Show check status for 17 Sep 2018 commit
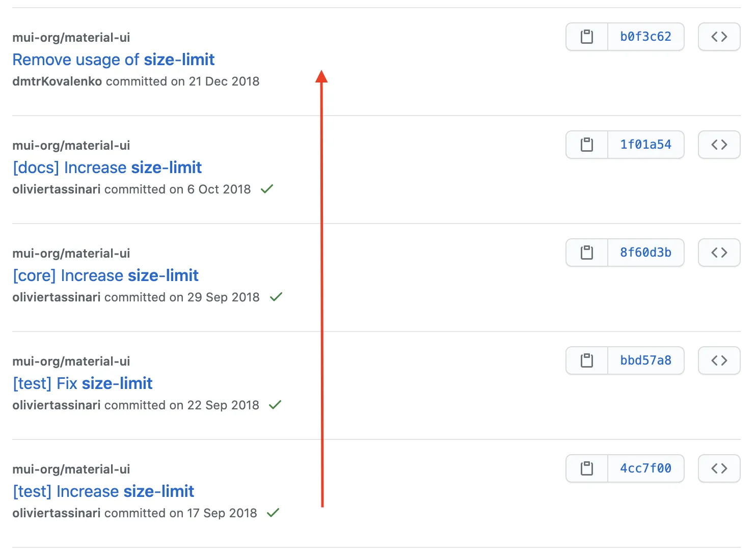 [x=273, y=513]
